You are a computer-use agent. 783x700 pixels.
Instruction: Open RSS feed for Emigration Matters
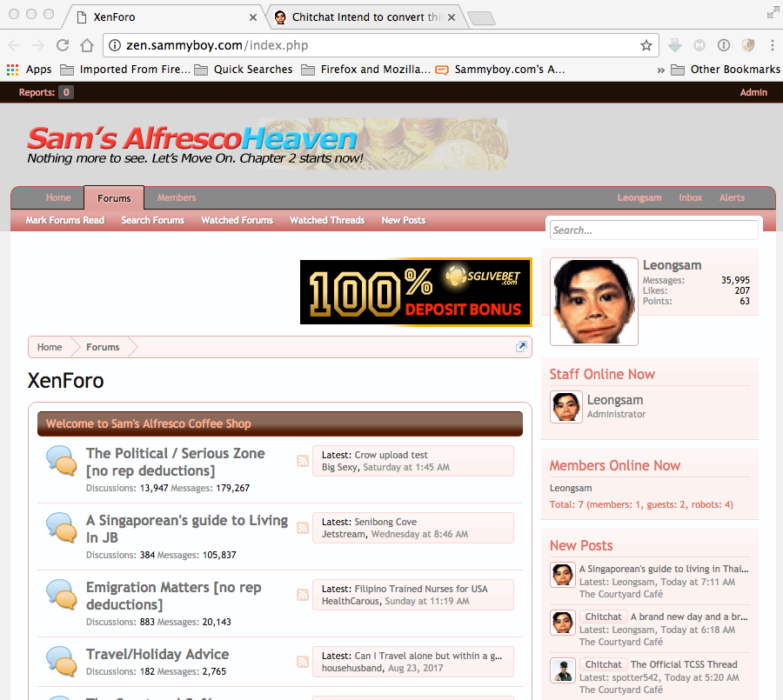coord(303,595)
